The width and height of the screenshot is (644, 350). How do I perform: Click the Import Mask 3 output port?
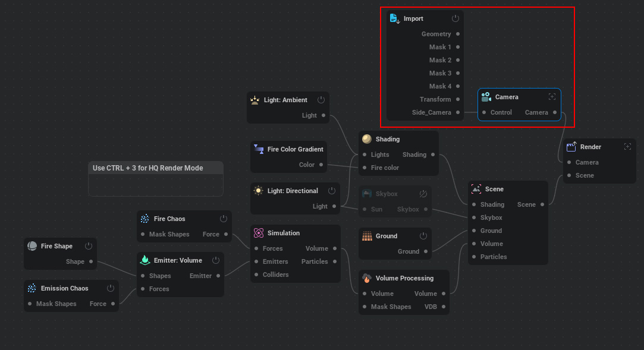(x=458, y=73)
